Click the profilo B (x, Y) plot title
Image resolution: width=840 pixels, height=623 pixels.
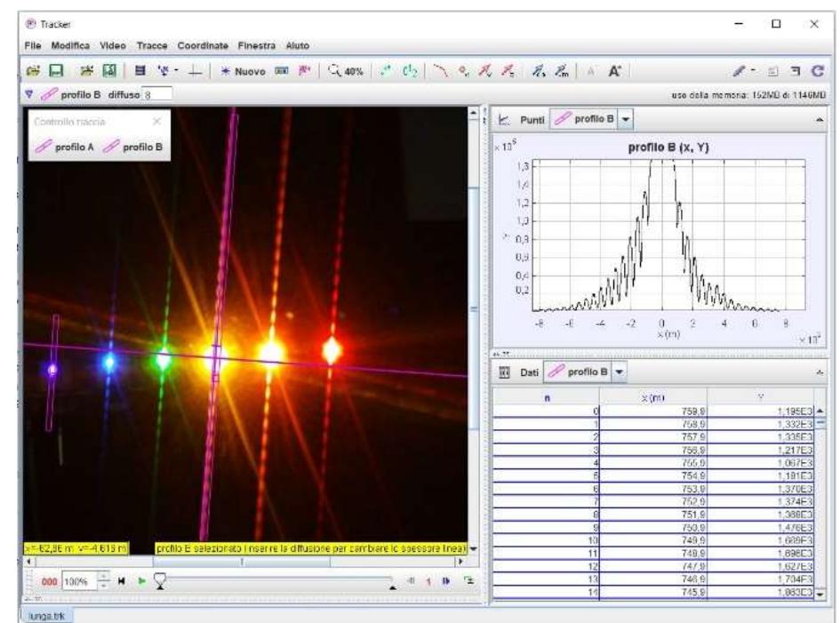coord(668,148)
